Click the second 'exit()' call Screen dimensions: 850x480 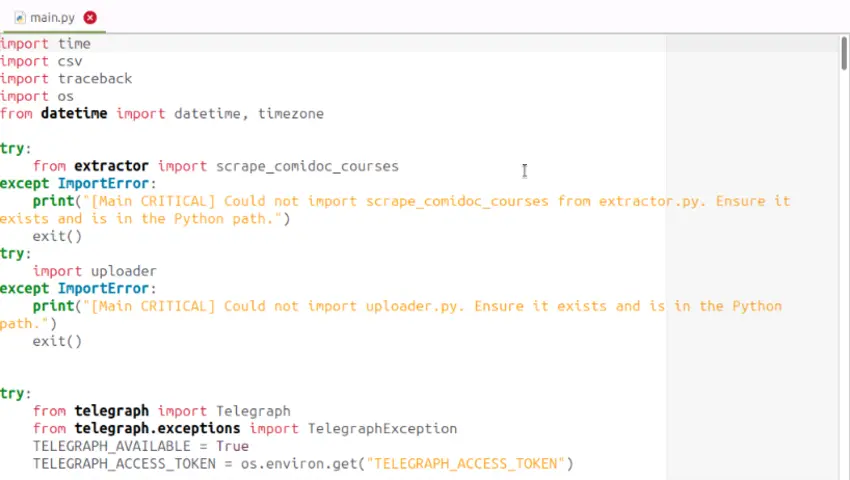click(57, 341)
